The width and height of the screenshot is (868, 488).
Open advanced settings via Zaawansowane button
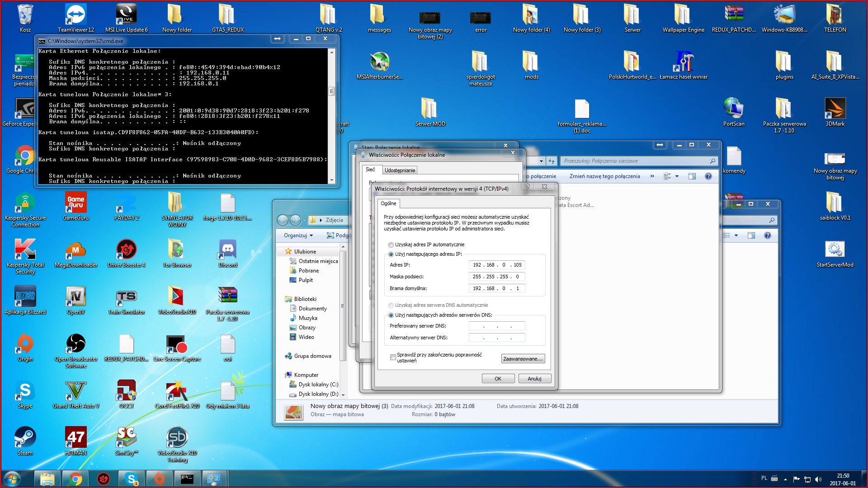[x=523, y=359]
